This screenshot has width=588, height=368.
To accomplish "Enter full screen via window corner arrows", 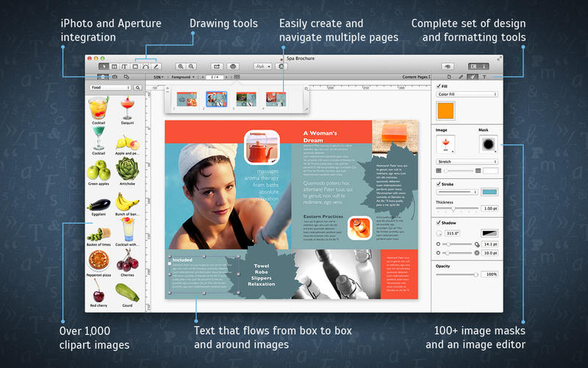I will (x=499, y=59).
